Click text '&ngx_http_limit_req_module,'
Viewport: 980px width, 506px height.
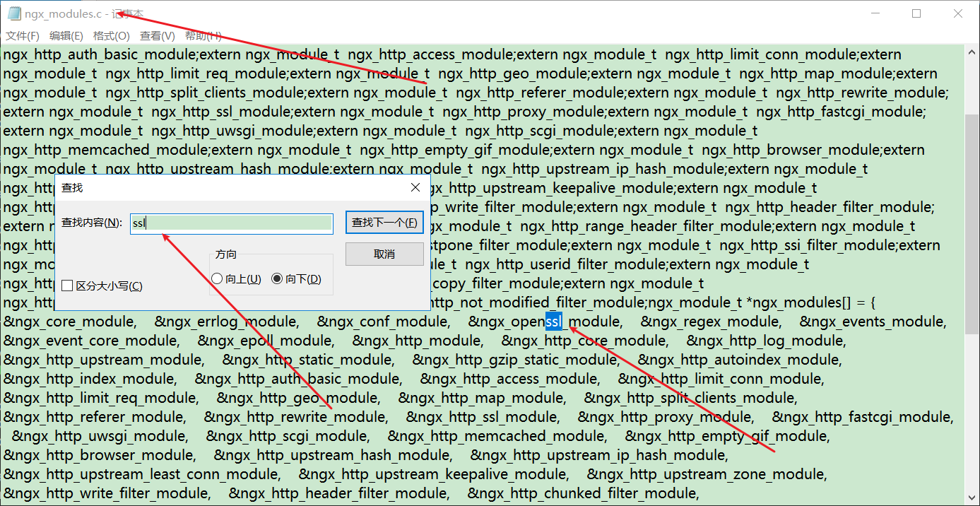pos(101,399)
